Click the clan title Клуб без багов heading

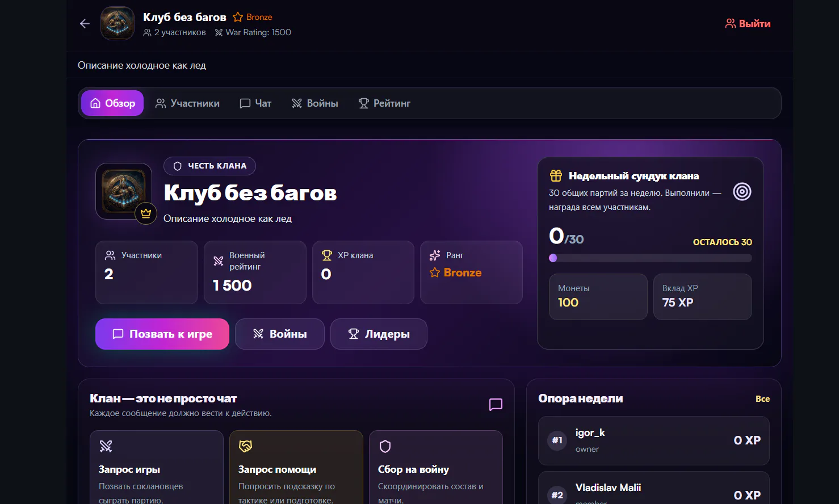point(250,193)
